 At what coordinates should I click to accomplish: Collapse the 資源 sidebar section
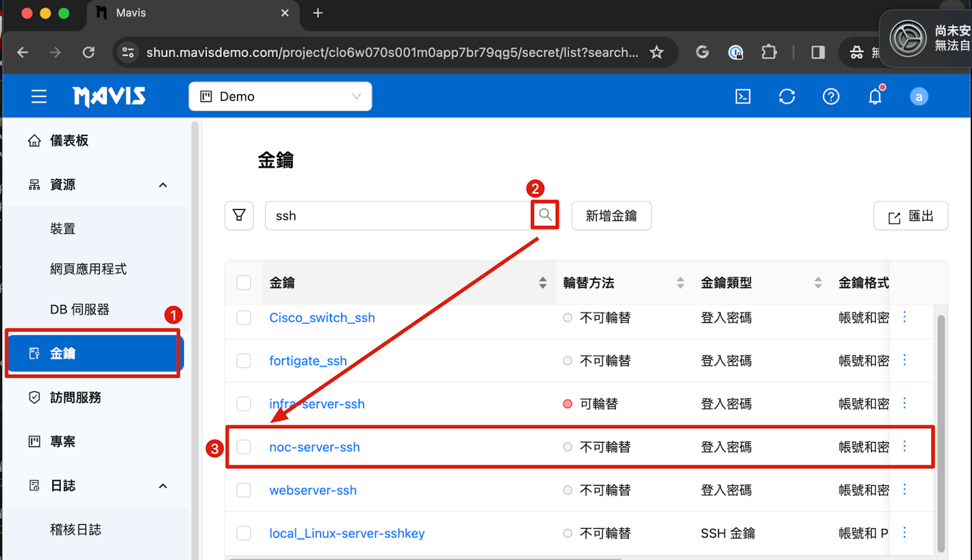[x=162, y=185]
